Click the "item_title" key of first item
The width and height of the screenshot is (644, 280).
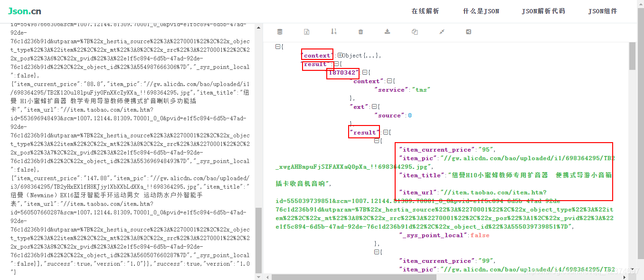(420, 175)
